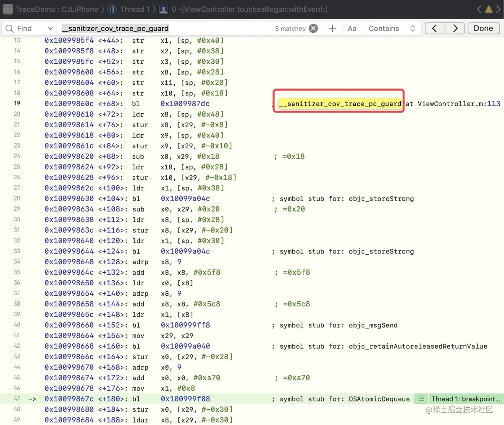Click the highlighted __sanitizer_cov_trace_pc_guard match
The image size is (504, 425).
point(340,104)
